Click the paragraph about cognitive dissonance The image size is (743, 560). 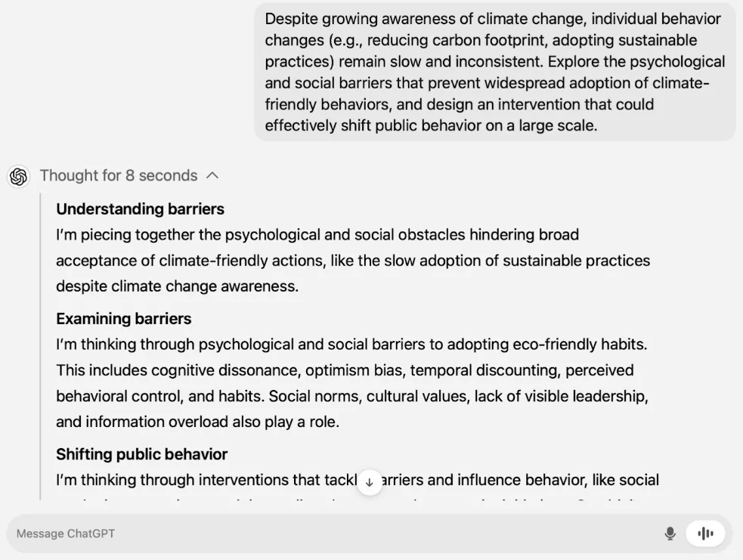[352, 383]
